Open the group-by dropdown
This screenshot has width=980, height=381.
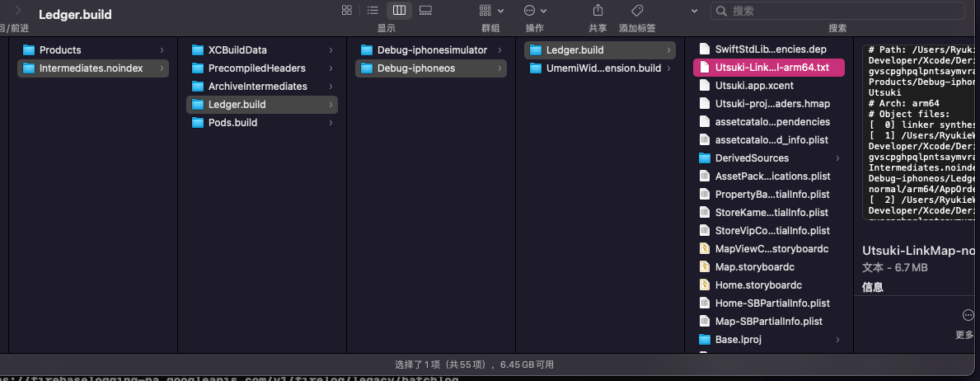coord(491,10)
